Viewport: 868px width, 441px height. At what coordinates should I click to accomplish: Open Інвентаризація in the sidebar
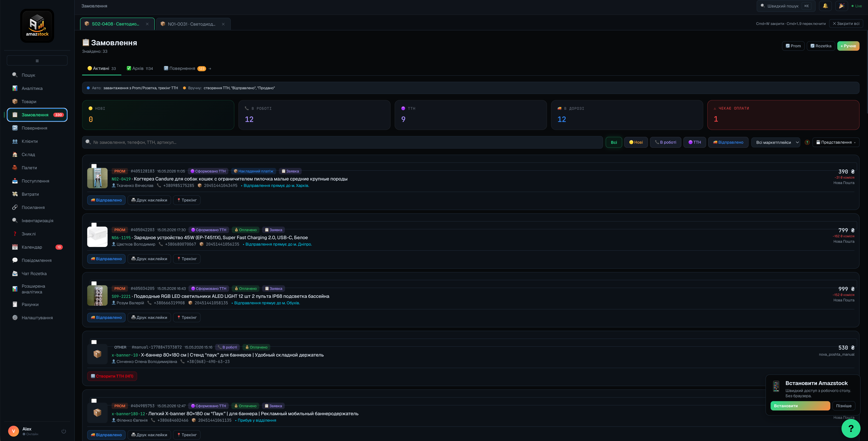click(x=37, y=221)
